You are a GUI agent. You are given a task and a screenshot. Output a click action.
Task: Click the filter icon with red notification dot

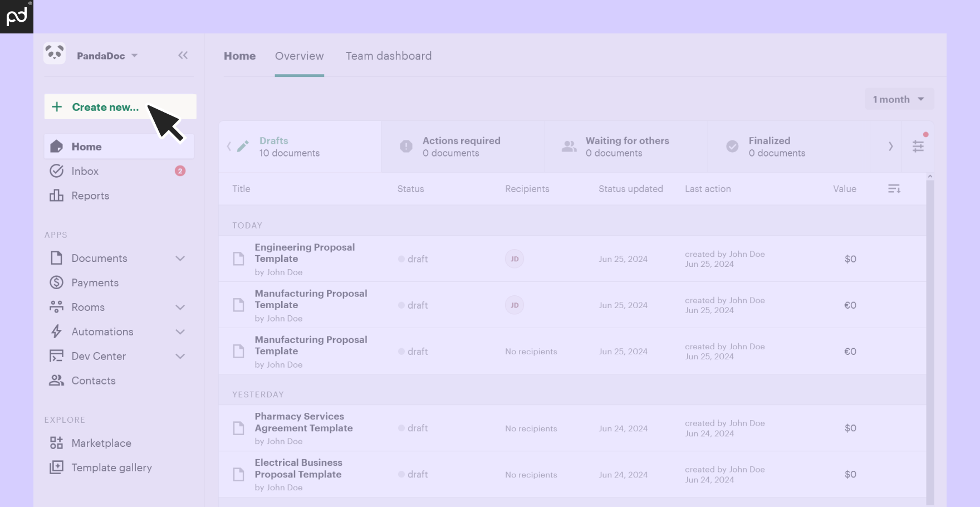[x=918, y=147]
